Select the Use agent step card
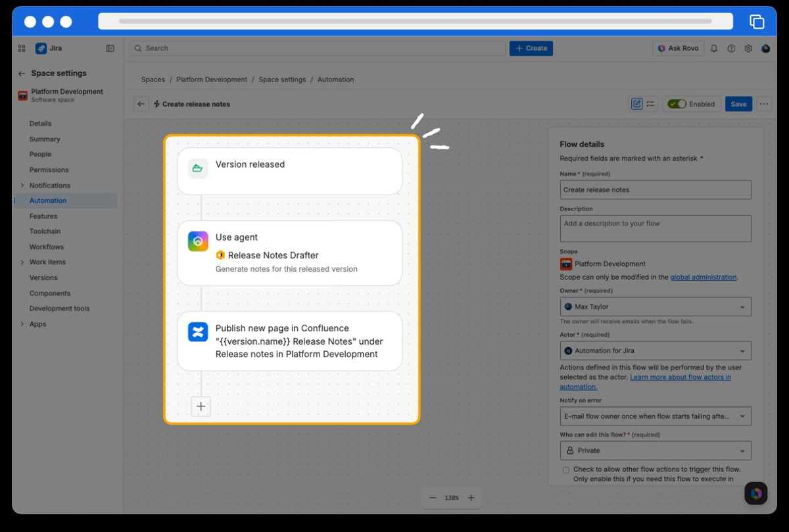This screenshot has width=789, height=532. [x=290, y=253]
